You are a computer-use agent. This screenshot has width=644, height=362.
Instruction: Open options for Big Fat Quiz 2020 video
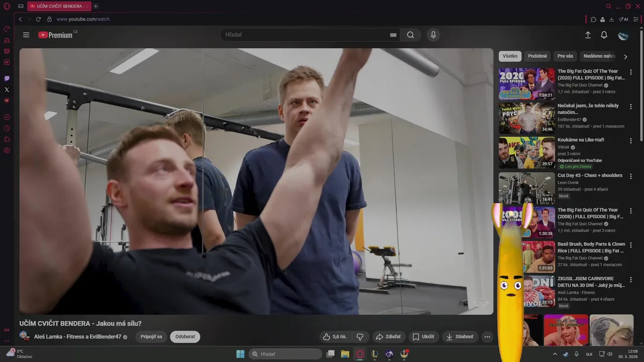631,72
